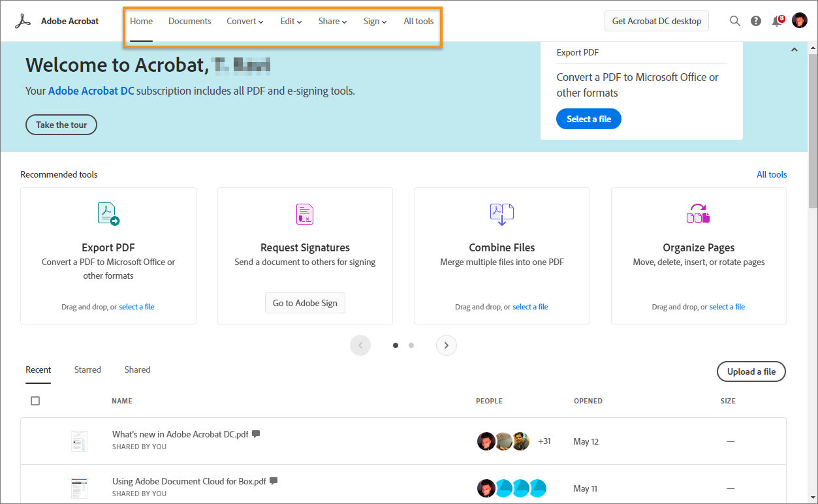Click comment icon beside Using Adobe Document Cloud for Box.pdf
The height and width of the screenshot is (504, 818).
tap(274, 481)
